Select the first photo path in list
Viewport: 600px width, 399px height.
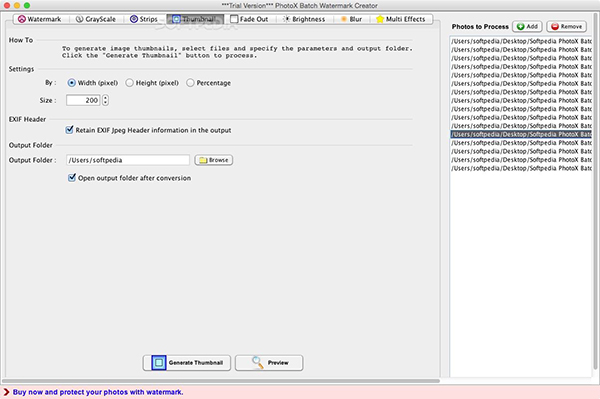(x=521, y=41)
